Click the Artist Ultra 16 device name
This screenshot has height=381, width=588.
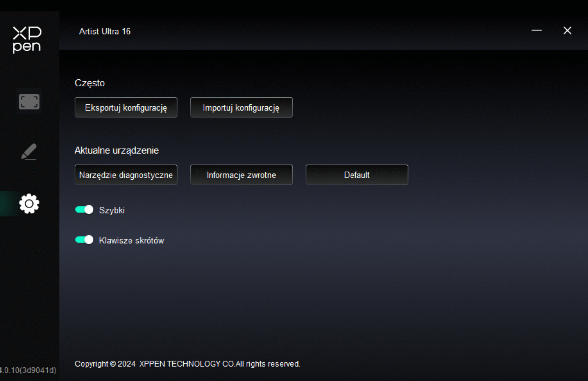[x=105, y=32]
